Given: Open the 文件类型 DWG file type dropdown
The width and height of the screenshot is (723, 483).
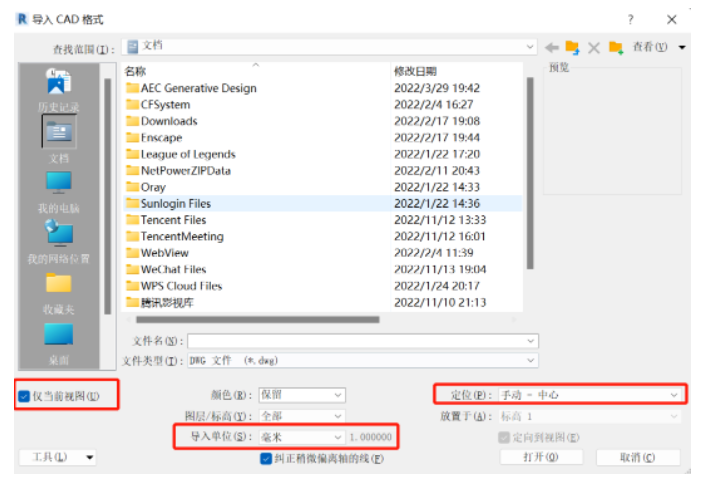Looking at the screenshot, I should [531, 360].
